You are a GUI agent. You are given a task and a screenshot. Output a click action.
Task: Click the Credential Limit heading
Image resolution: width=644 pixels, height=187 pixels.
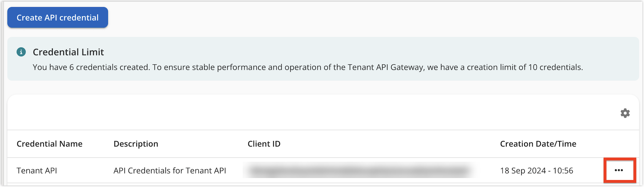click(x=68, y=52)
